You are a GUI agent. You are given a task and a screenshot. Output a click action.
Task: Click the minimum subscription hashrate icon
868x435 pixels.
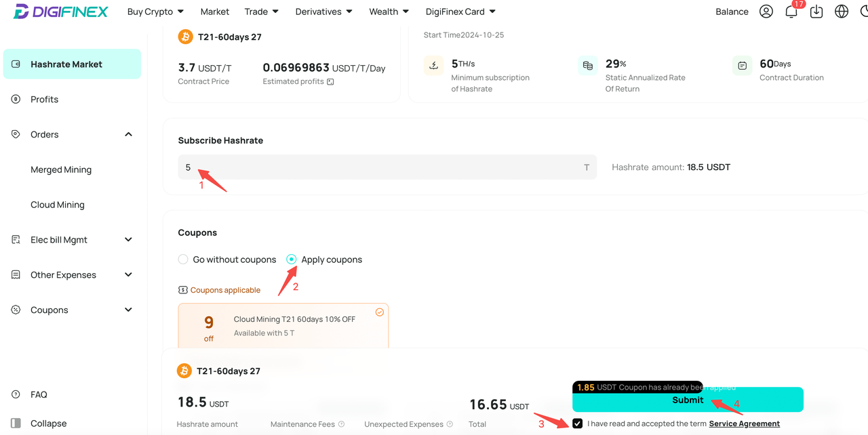point(433,66)
